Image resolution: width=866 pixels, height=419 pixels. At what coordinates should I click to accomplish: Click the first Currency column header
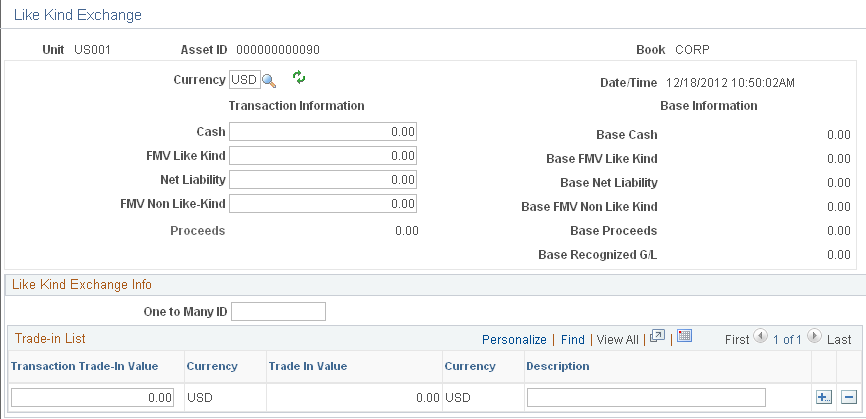tap(212, 367)
